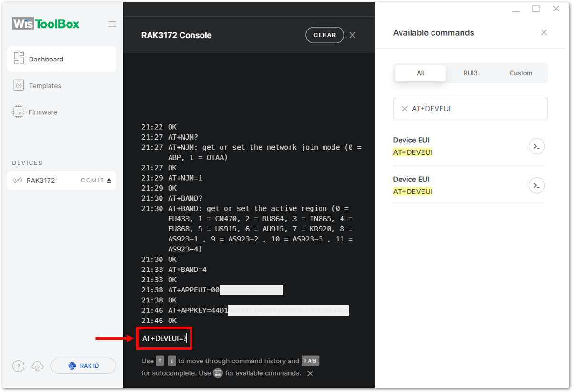Click the AT+APPKEY console line
This screenshot has width=573, height=392.
pyautogui.click(x=245, y=311)
